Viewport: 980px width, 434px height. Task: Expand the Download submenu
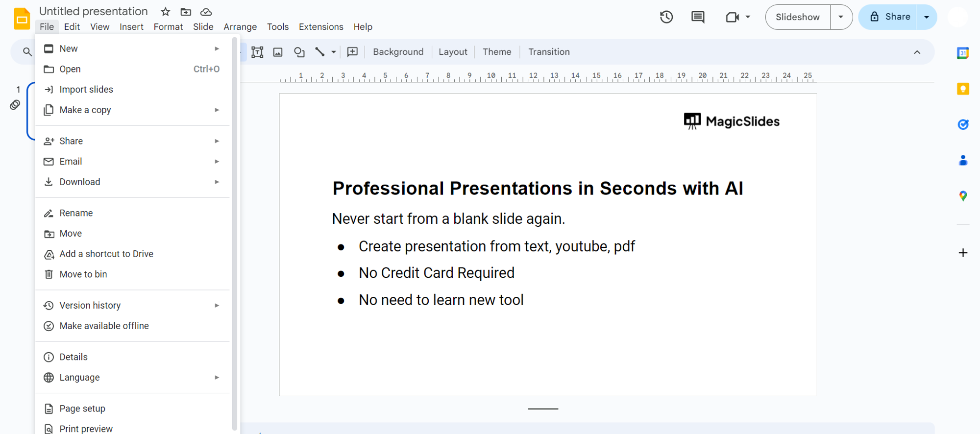pyautogui.click(x=217, y=182)
